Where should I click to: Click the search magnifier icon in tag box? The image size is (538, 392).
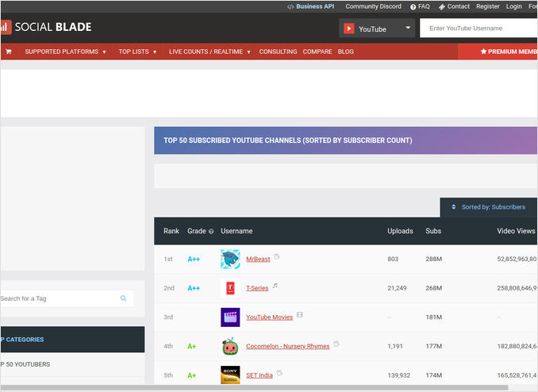(x=124, y=298)
